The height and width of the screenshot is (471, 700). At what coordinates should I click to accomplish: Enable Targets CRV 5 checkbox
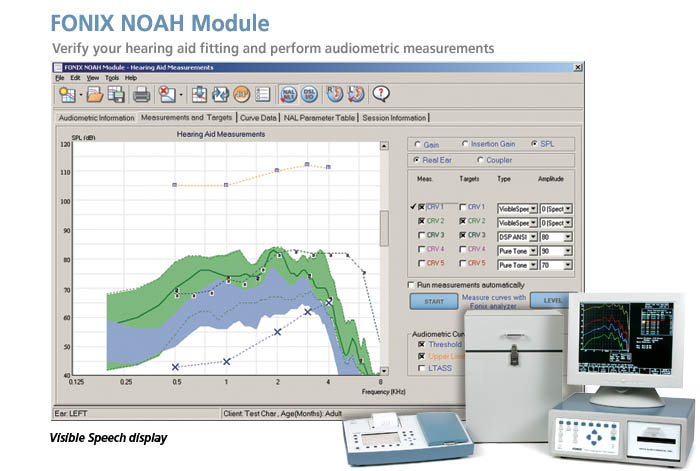[x=463, y=263]
